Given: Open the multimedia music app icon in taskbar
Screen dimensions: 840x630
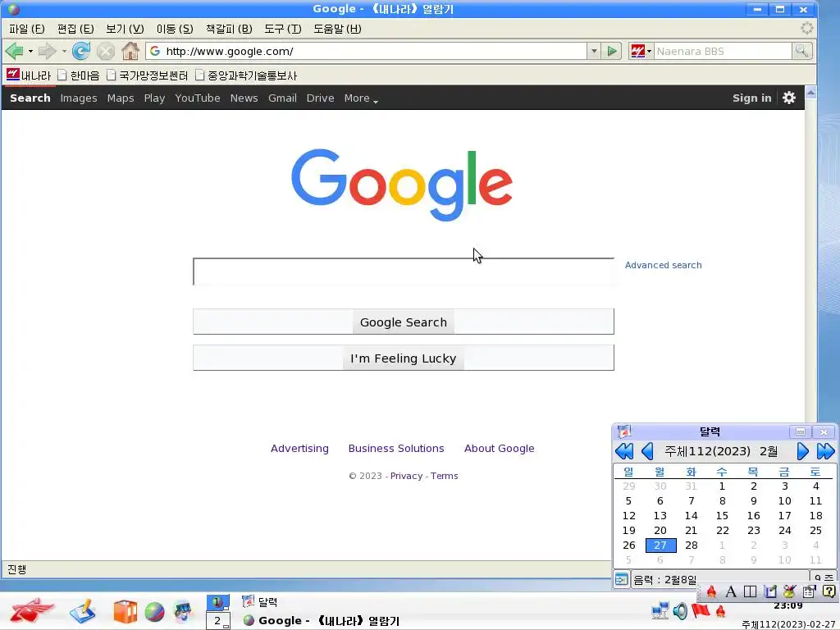Looking at the screenshot, I should tap(183, 611).
